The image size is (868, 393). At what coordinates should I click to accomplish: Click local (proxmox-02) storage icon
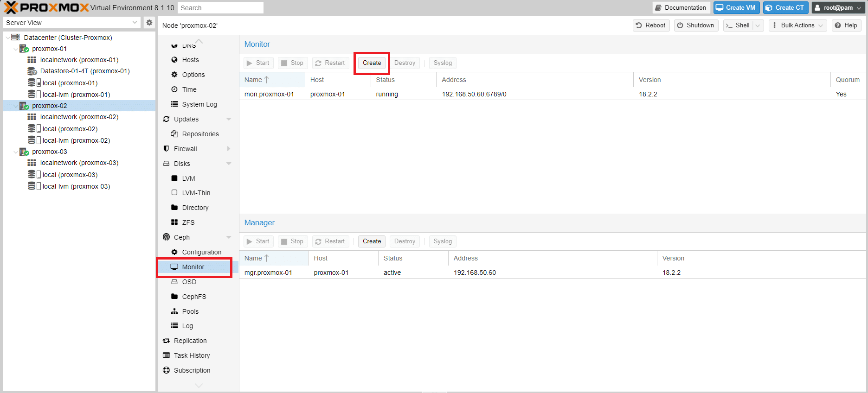tap(34, 128)
